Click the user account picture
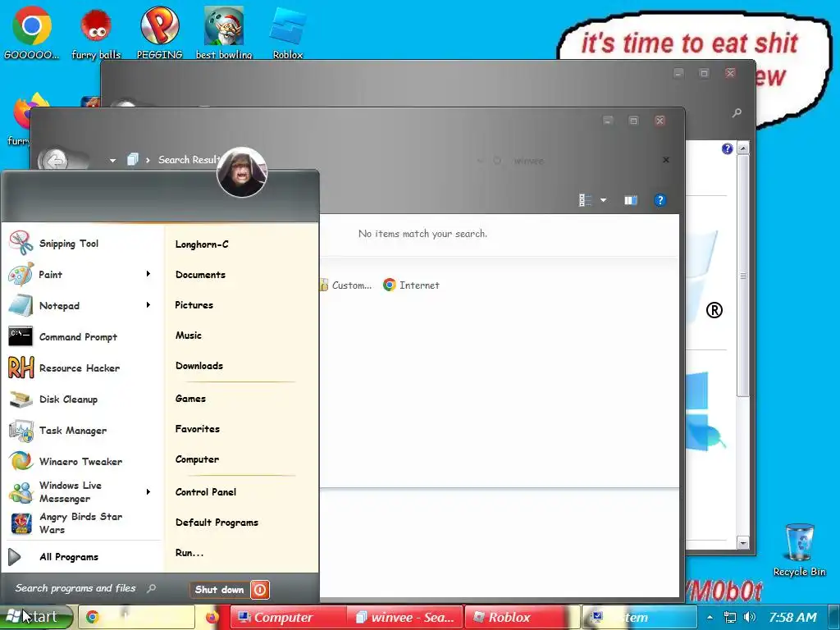840x630 pixels. click(x=242, y=172)
